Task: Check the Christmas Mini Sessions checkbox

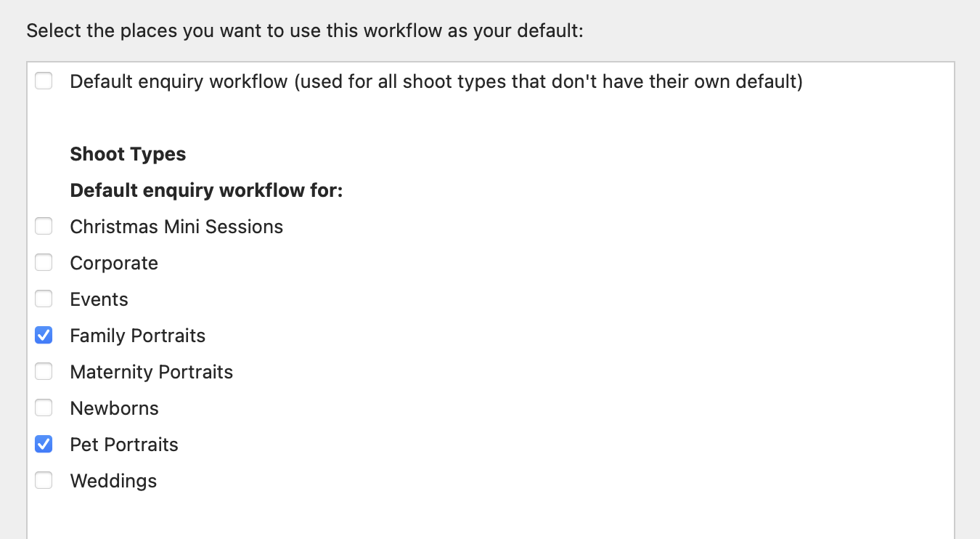Action: click(x=44, y=227)
